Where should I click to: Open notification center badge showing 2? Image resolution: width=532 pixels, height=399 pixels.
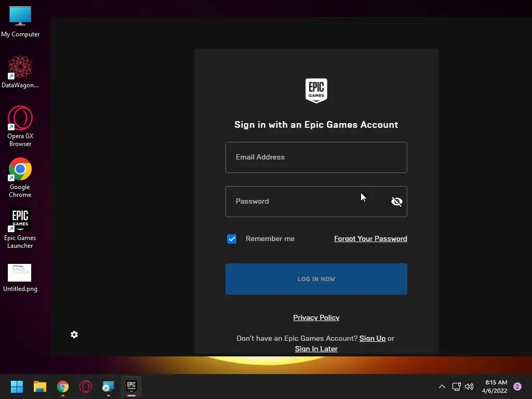517,387
